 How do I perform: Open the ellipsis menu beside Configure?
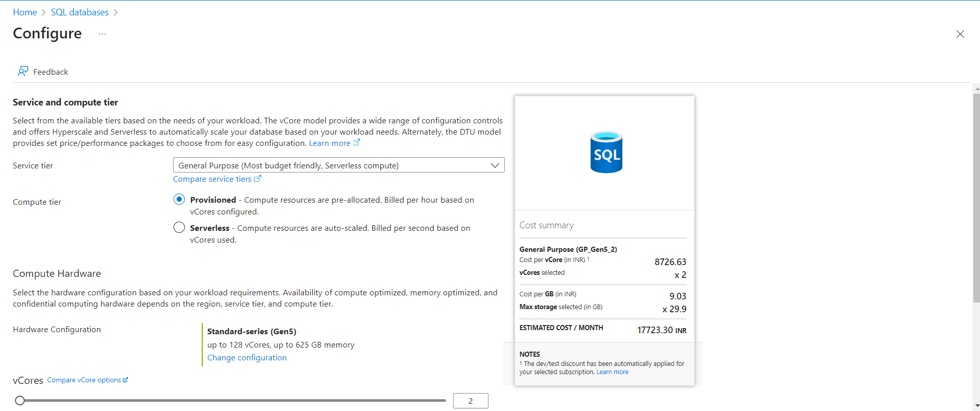pyautogui.click(x=102, y=34)
